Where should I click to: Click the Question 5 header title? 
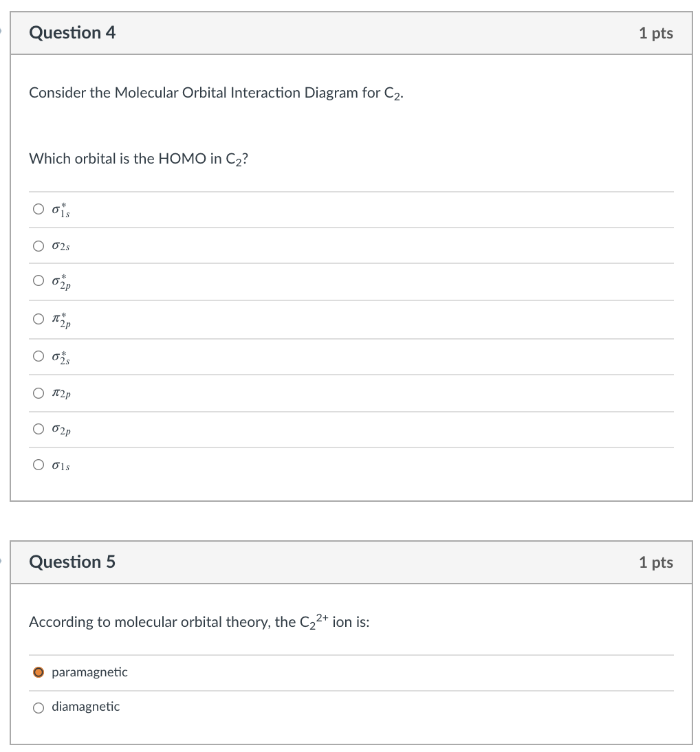[72, 562]
